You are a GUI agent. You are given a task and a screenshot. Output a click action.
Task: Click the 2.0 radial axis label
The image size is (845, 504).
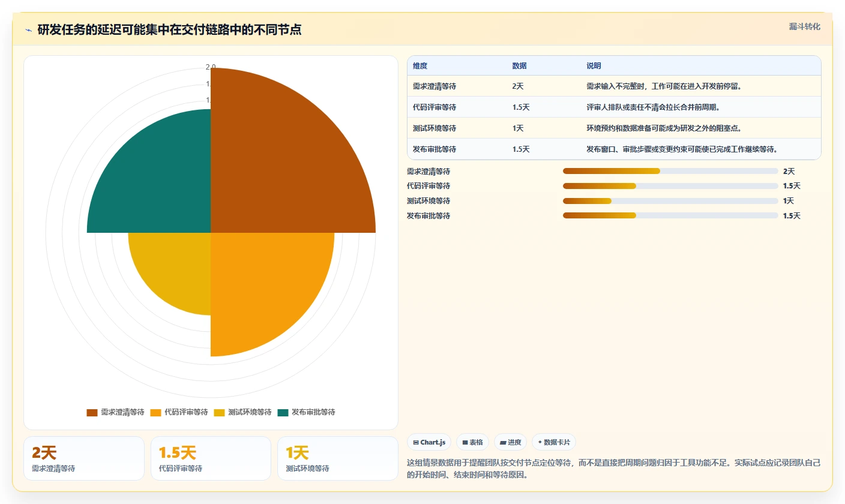211,67
